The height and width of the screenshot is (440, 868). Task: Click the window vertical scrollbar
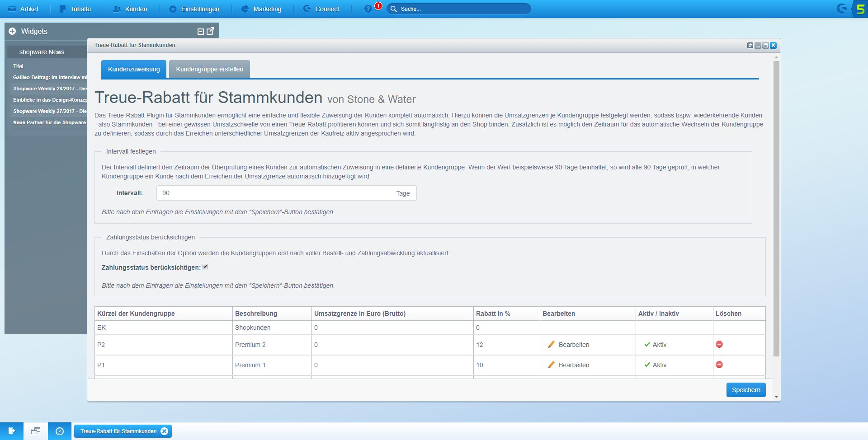click(x=776, y=209)
